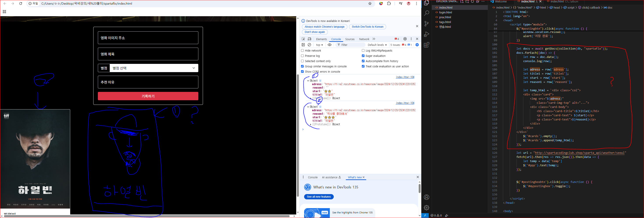Open the Chrome extensions puzzle icon
The image size is (644, 218).
(x=389, y=4)
